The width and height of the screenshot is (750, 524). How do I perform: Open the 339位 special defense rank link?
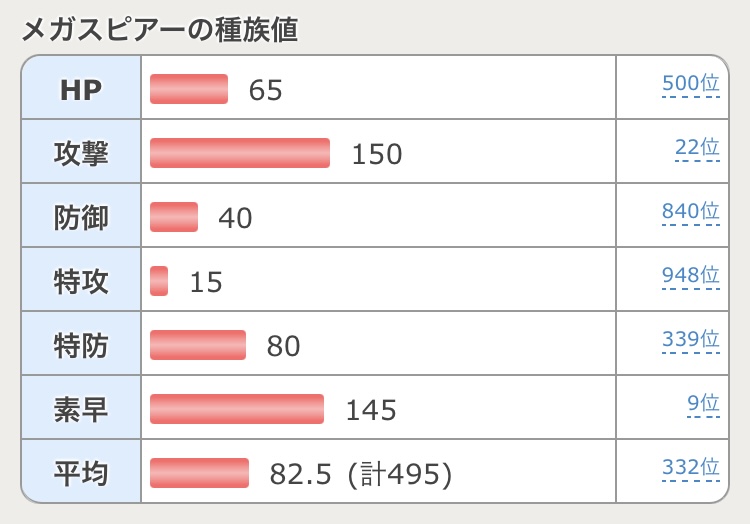tap(690, 340)
